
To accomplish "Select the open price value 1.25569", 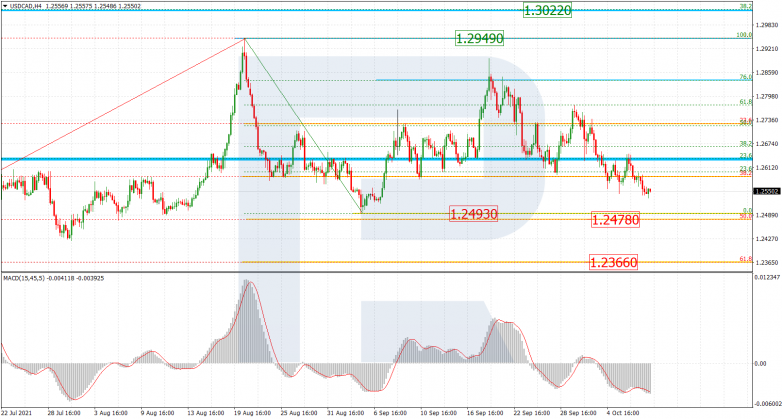I will click(55, 6).
